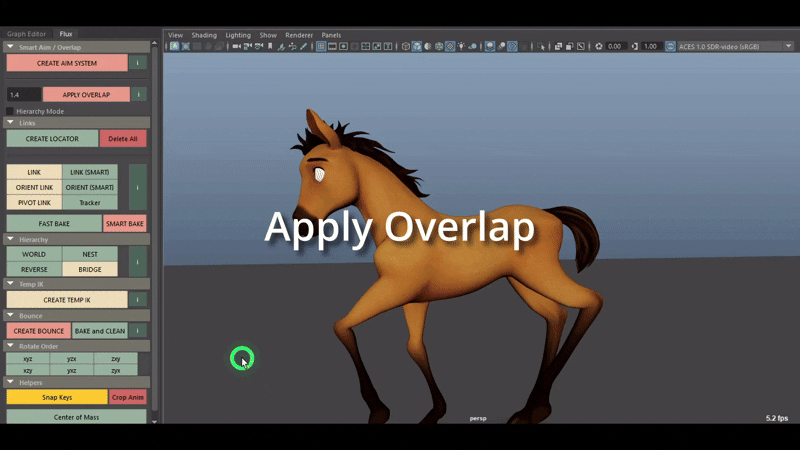Click the overlap value field showing 1.4
Image resolution: width=800 pixels, height=450 pixels.
(23, 94)
